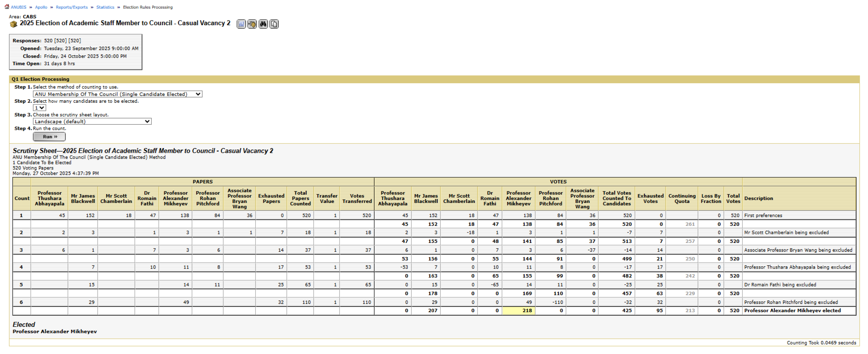Open Statistics breadcrumb link
This screenshot has height=354, width=868.
pyautogui.click(x=105, y=7)
